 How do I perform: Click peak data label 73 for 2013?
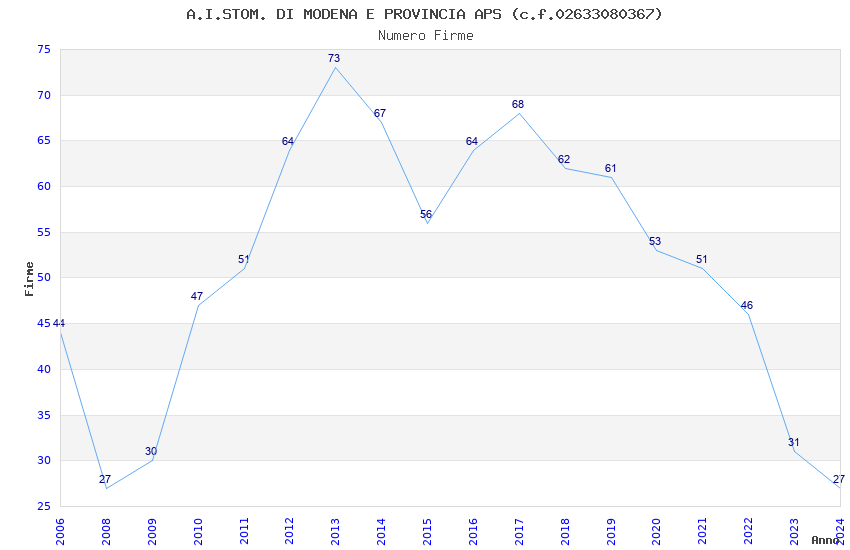coord(334,59)
